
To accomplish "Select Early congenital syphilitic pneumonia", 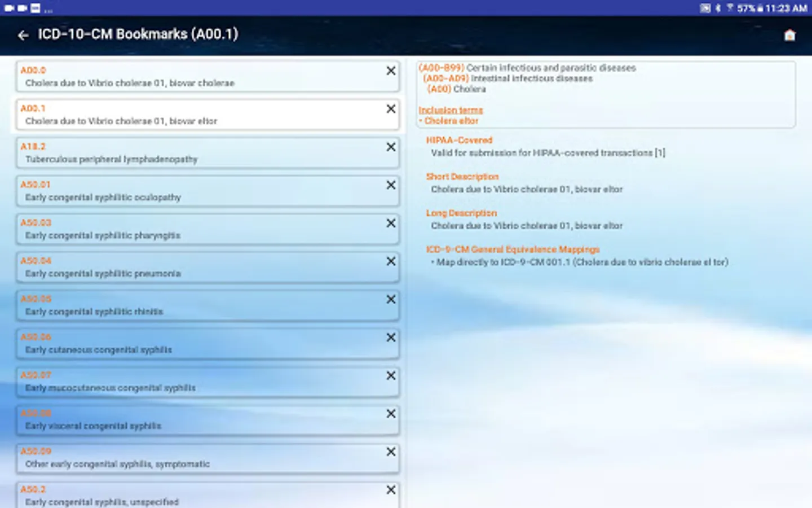I will (x=208, y=268).
